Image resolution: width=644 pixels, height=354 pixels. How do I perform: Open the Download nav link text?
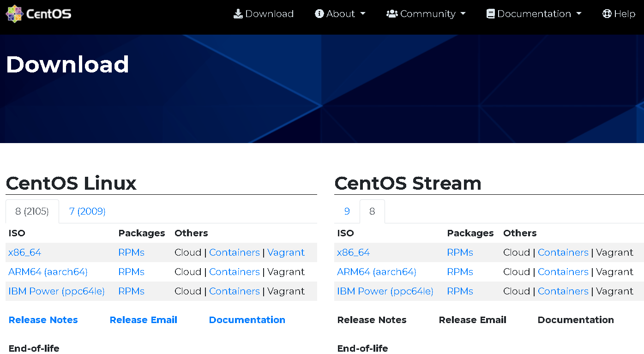point(270,14)
